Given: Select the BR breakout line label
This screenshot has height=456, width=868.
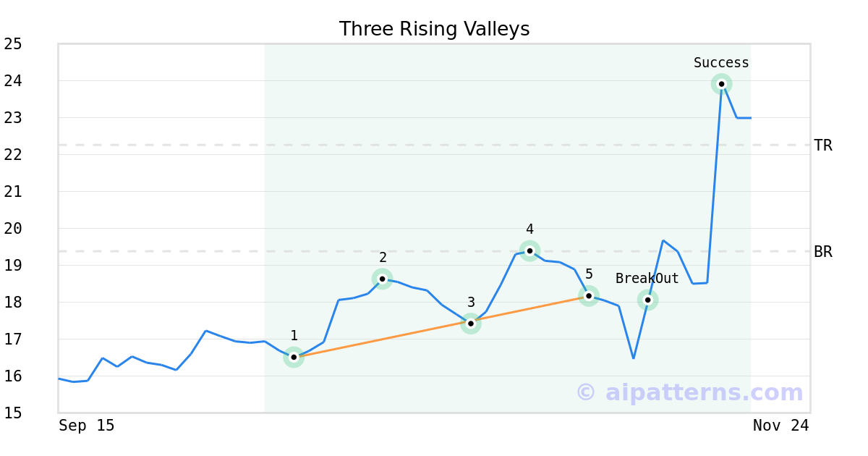Looking at the screenshot, I should [823, 252].
